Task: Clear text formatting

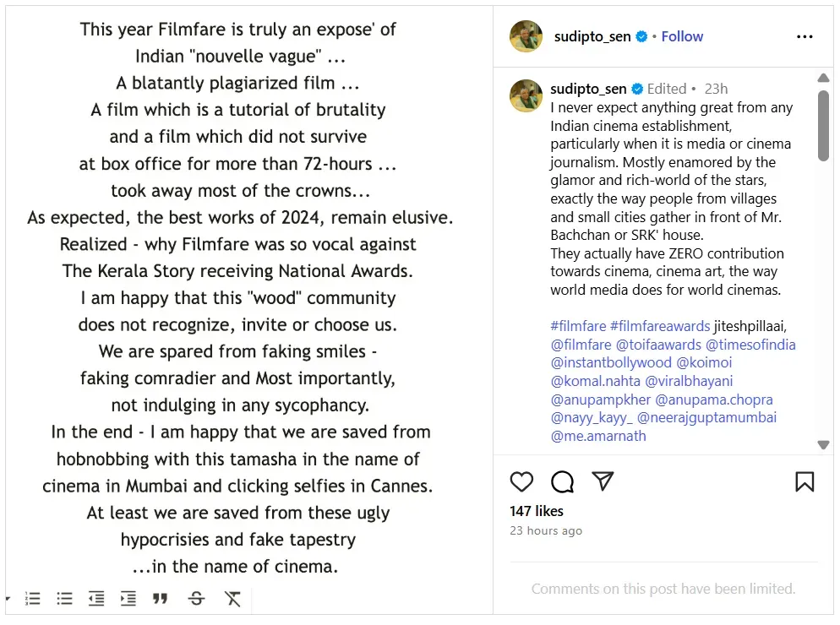Action: coord(232,599)
